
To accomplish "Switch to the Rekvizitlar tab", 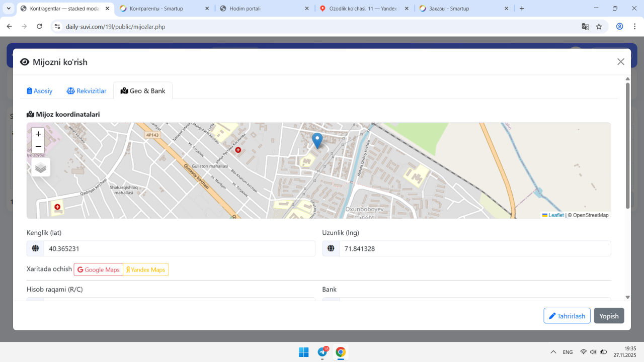I will click(87, 91).
